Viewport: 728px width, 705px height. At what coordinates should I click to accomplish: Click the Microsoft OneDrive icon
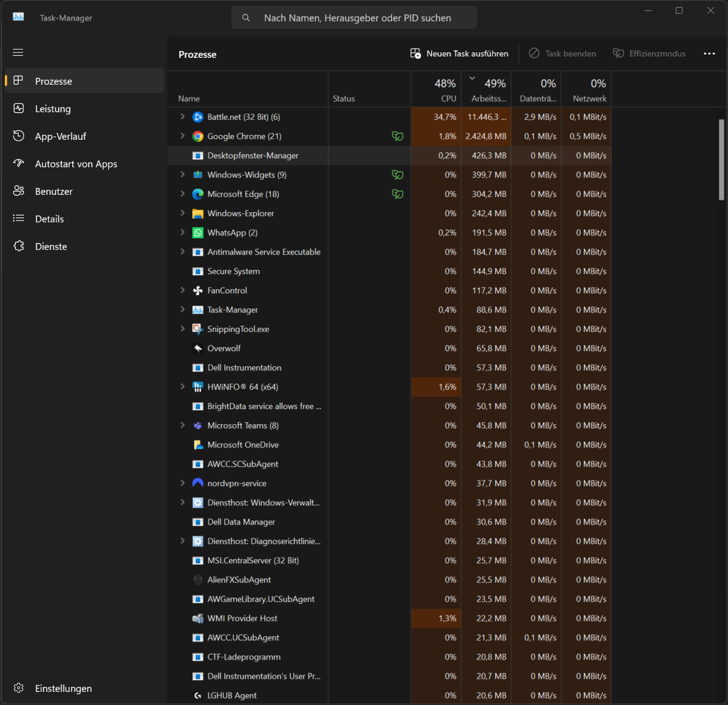pyautogui.click(x=198, y=445)
